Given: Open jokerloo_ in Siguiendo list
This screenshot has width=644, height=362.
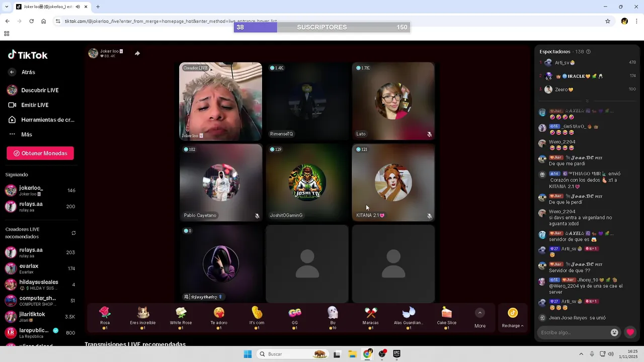Looking at the screenshot, I should coord(40,191).
